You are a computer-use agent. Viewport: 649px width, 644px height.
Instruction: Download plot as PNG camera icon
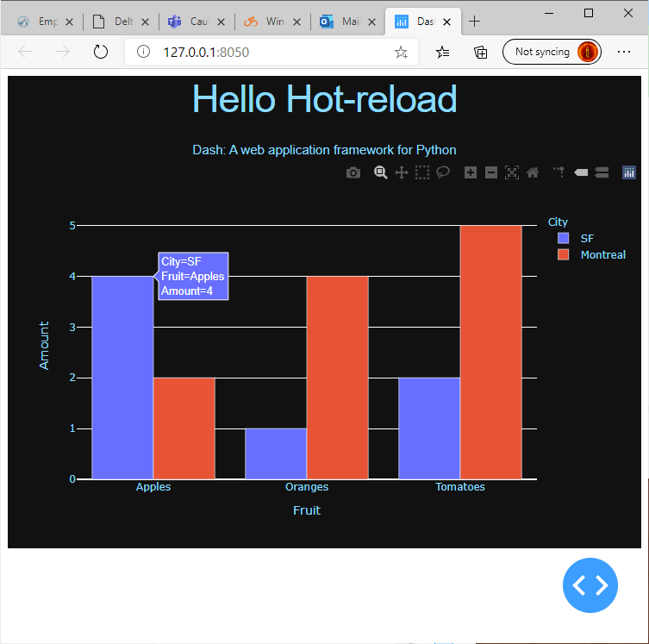(x=353, y=172)
